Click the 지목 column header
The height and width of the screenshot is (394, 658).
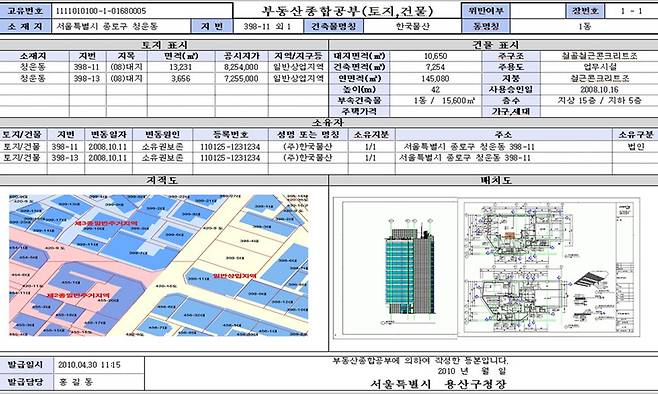click(126, 56)
